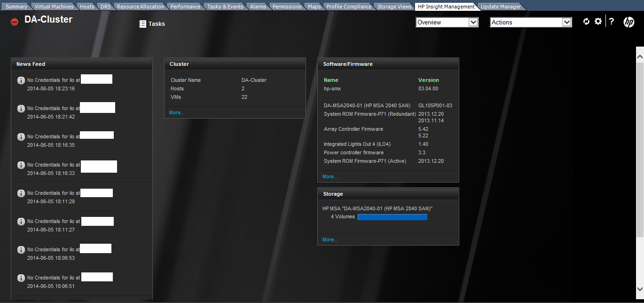Click the Cluster Name row
The height and width of the screenshot is (303, 644).
pos(235,80)
